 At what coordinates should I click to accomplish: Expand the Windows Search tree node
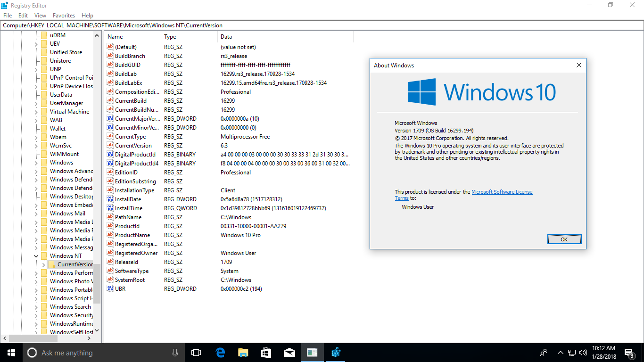click(x=36, y=307)
